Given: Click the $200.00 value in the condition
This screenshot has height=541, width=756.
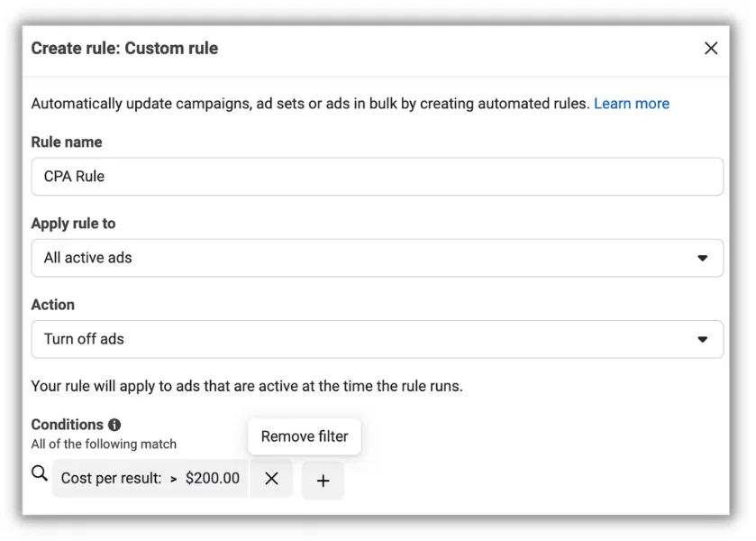Looking at the screenshot, I should pyautogui.click(x=212, y=478).
